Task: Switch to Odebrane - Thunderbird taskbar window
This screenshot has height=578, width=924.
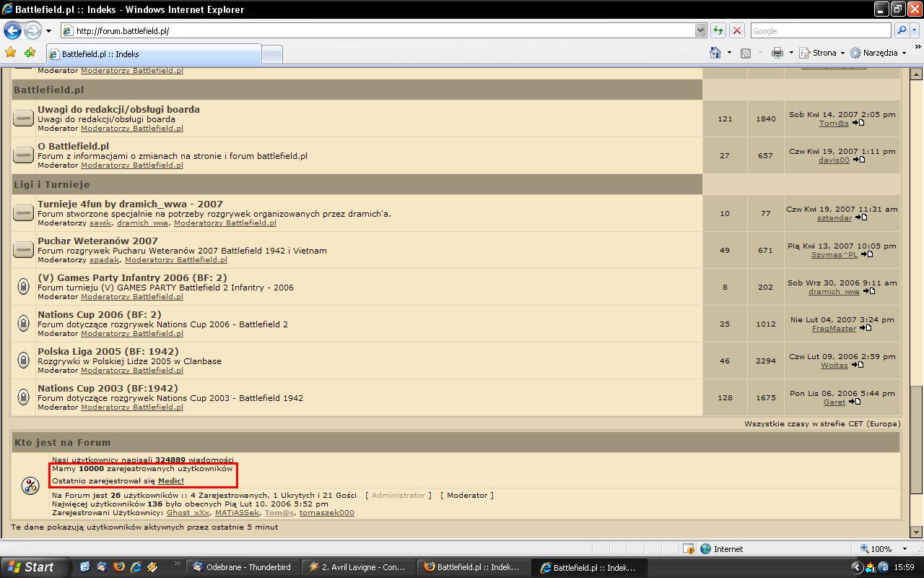Action: point(243,567)
